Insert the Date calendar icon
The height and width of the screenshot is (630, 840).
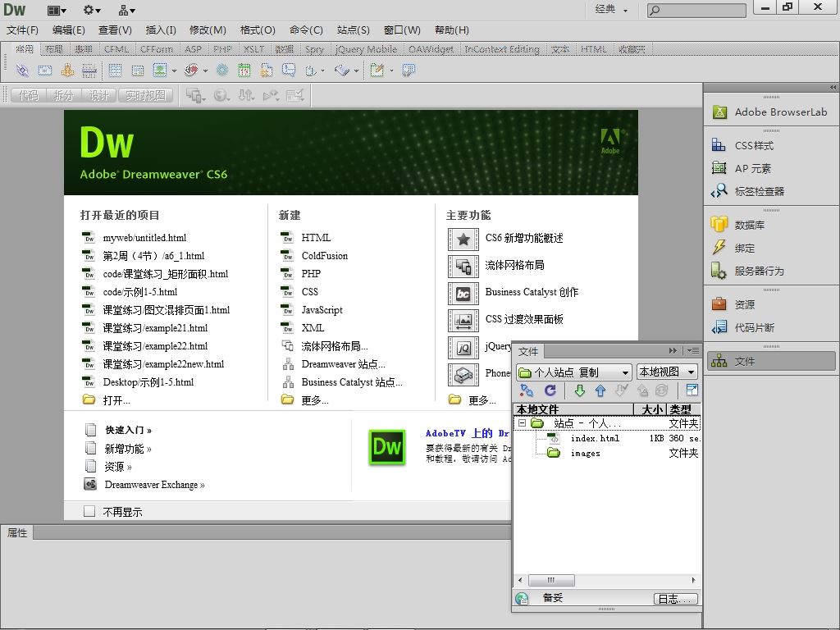[x=244, y=71]
